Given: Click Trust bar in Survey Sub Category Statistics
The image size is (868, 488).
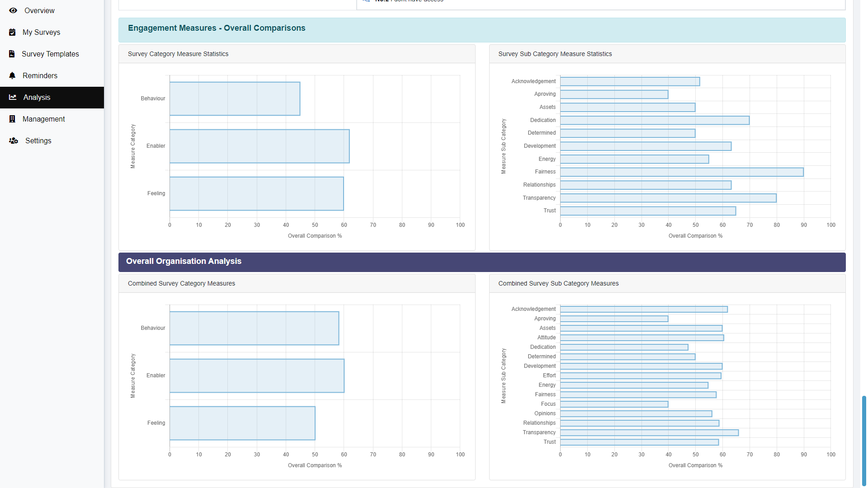Looking at the screenshot, I should click(x=648, y=211).
